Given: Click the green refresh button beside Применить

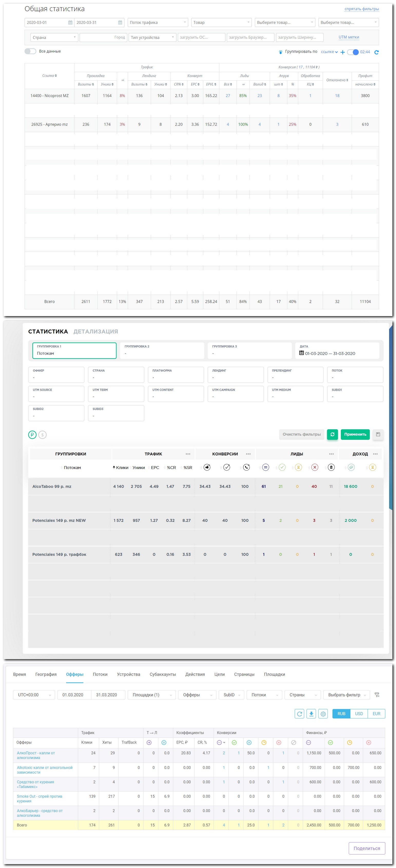Looking at the screenshot, I should click(x=332, y=434).
